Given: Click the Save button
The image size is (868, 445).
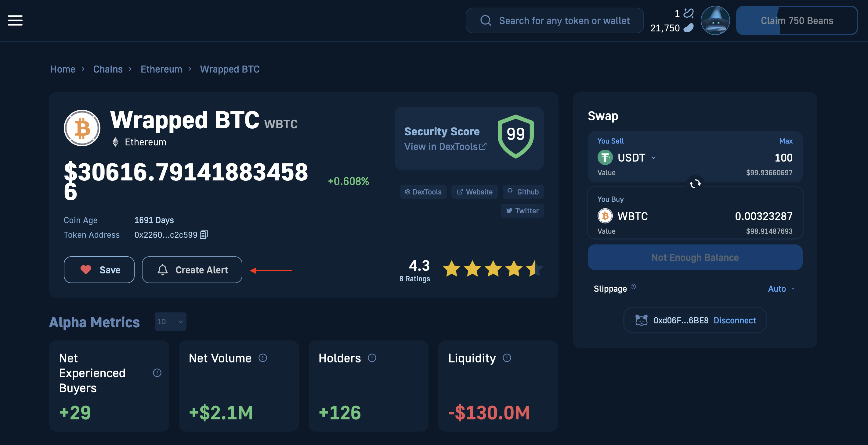Looking at the screenshot, I should [x=99, y=270].
